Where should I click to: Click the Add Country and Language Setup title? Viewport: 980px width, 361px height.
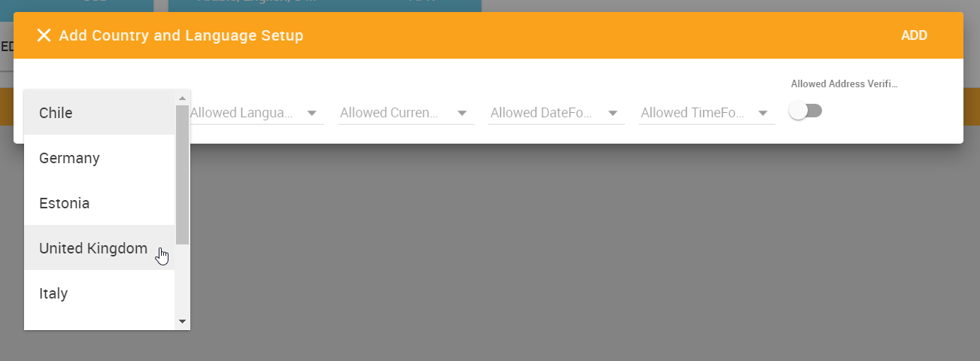pyautogui.click(x=181, y=35)
